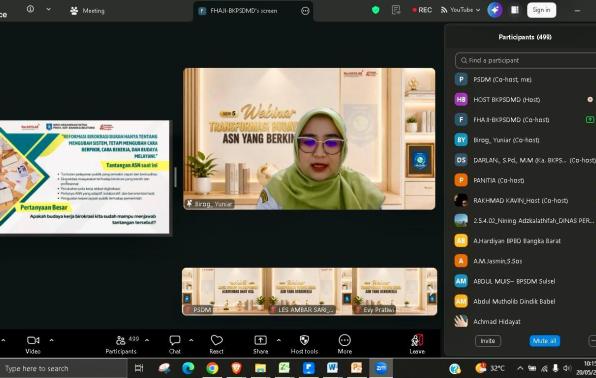Viewport: 596px width, 378px height.
Task: Click the Birog_Yuniar speaker video
Action: point(309,139)
